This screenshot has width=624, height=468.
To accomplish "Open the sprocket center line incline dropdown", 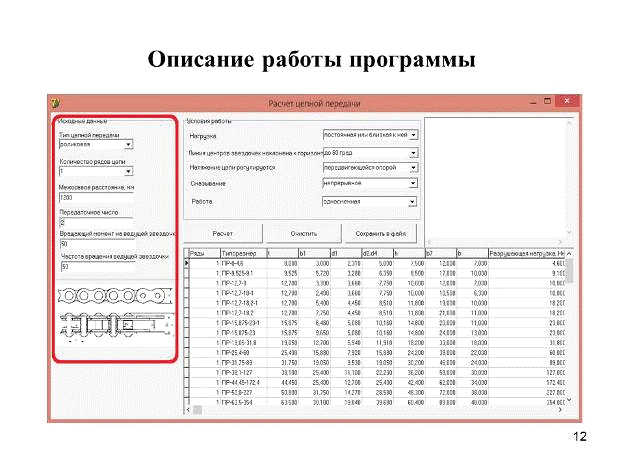I will [414, 152].
